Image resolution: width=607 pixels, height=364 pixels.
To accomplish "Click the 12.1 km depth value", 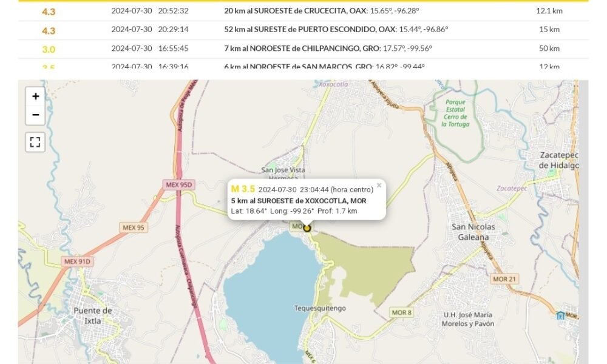I will point(549,11).
